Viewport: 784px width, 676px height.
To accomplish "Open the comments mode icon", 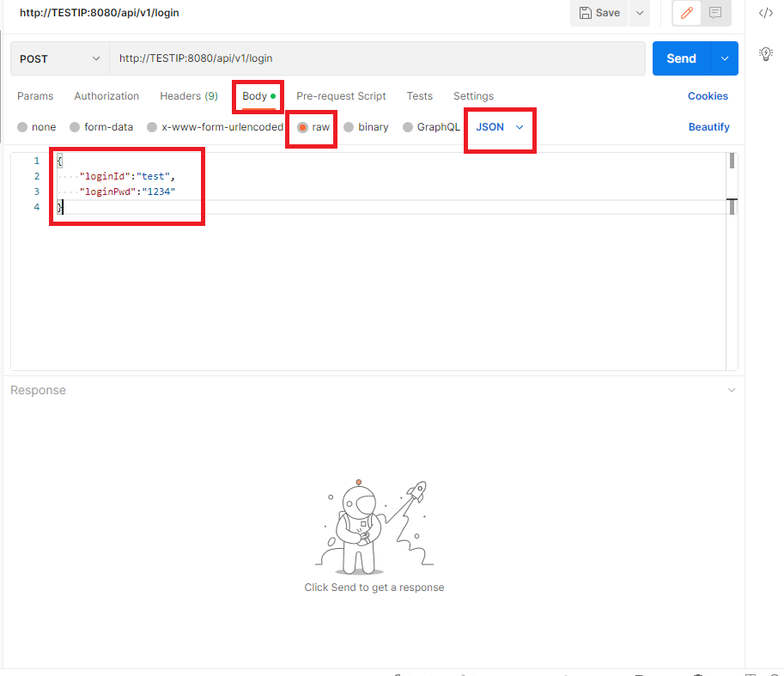I will click(715, 13).
